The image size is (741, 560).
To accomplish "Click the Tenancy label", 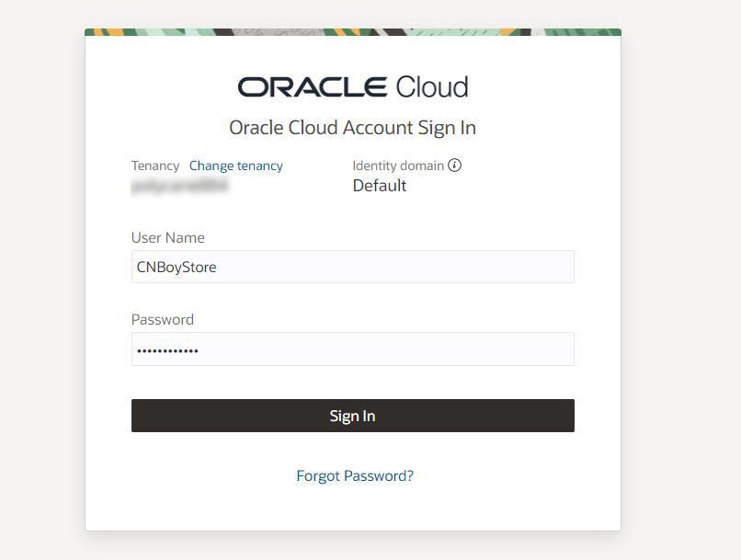I will tap(155, 166).
